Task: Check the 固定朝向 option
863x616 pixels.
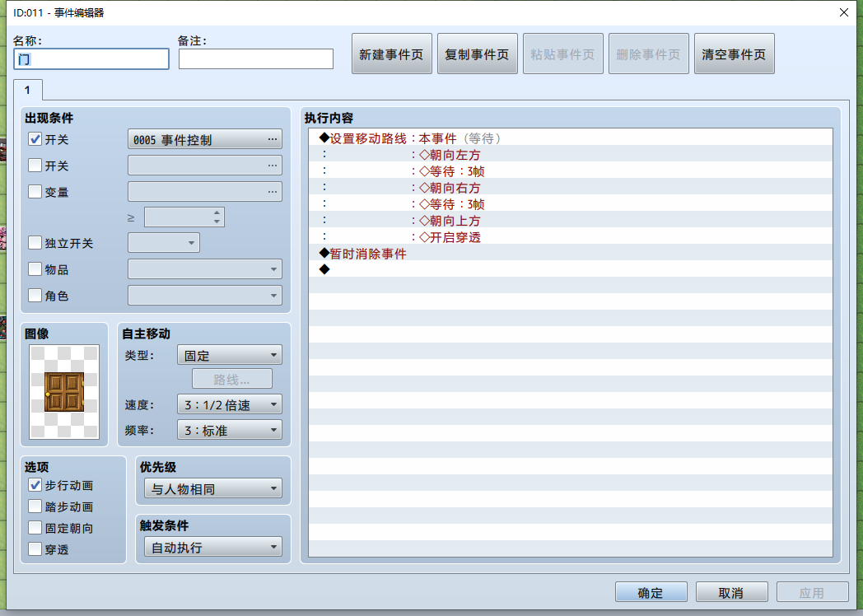Action: 35,528
